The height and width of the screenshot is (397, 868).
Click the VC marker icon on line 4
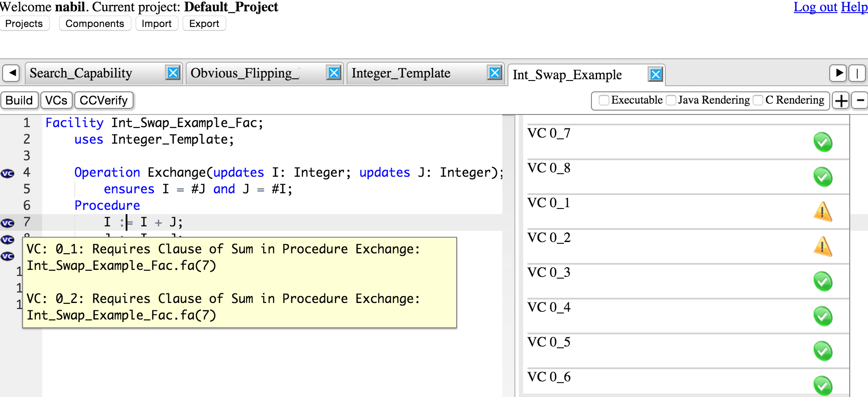click(7, 173)
